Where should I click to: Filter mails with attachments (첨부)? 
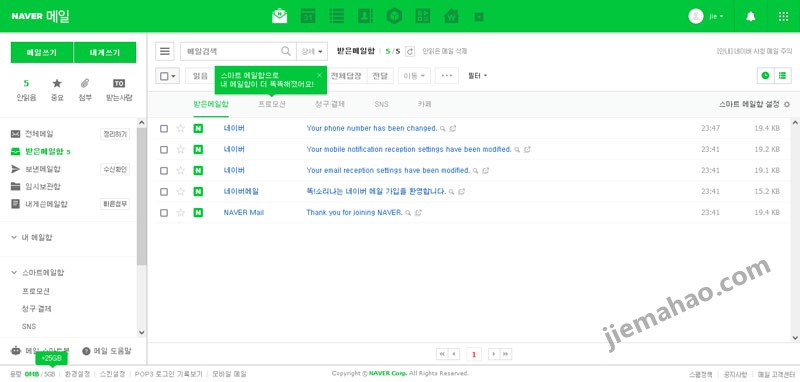[x=85, y=90]
